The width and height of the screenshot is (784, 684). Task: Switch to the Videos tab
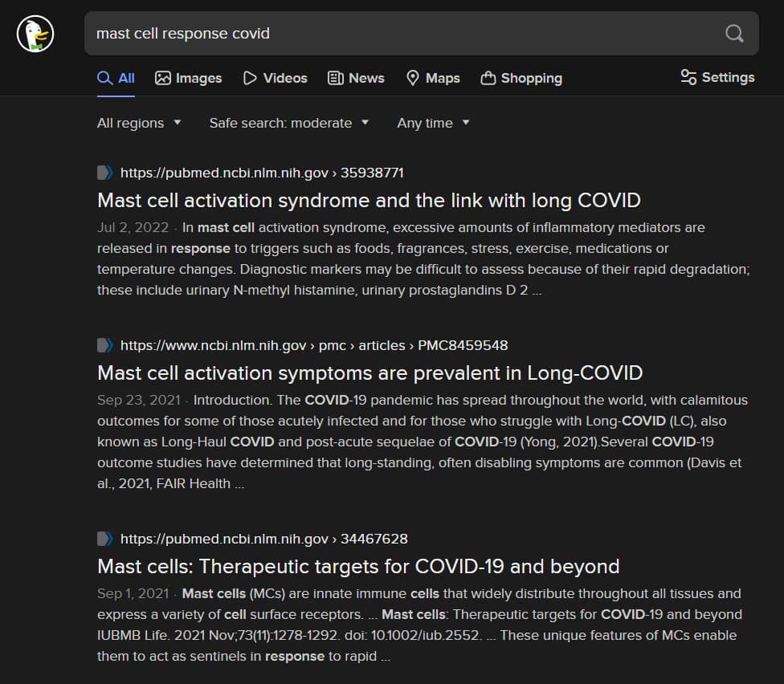[275, 78]
